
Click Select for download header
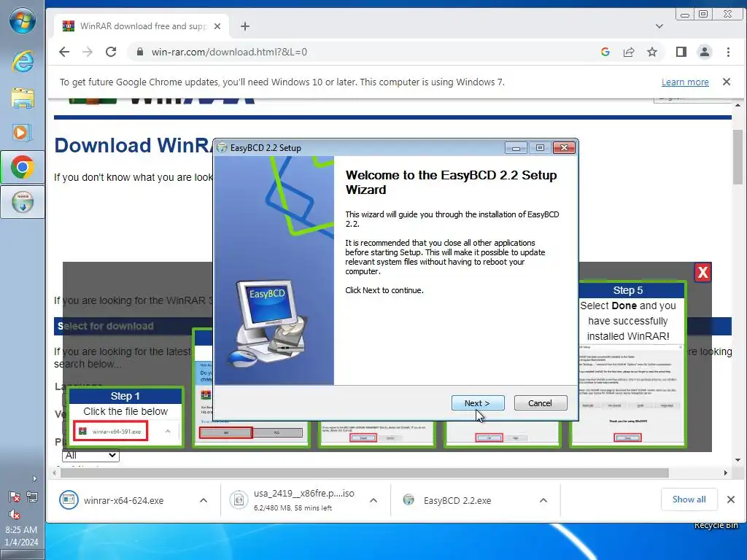106,326
